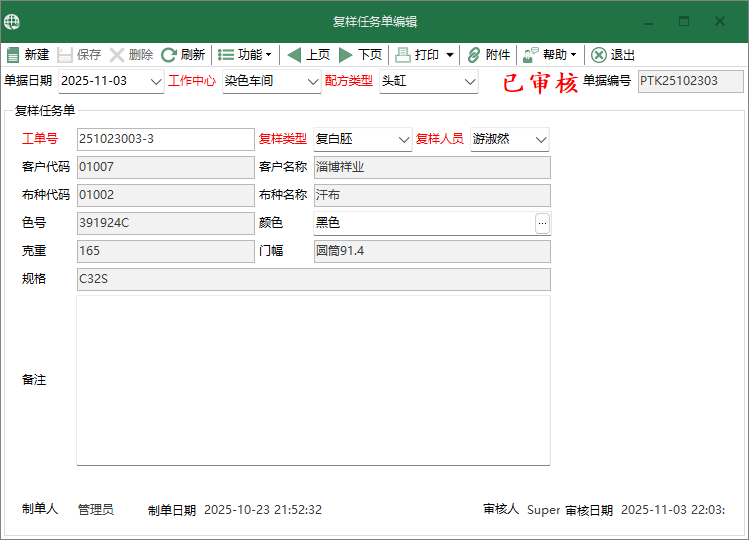The image size is (749, 540).
Task: Click the 已审核 approval stamp text
Action: tap(540, 83)
